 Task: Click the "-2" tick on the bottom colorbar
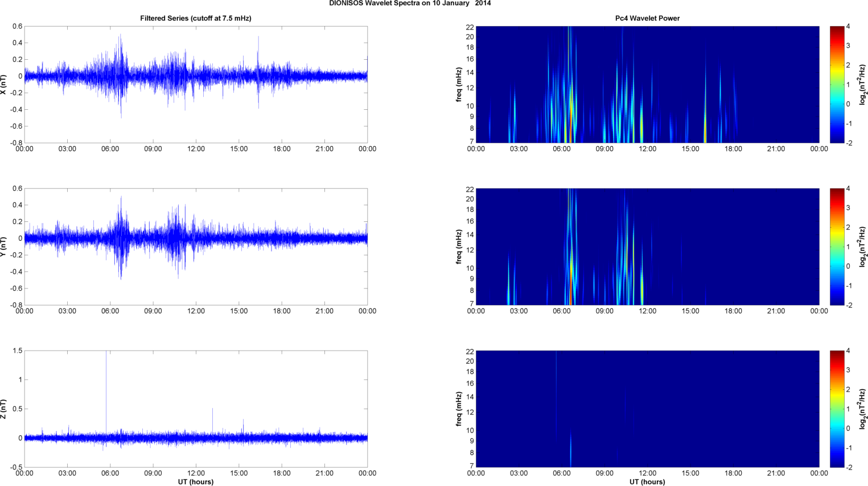click(849, 467)
